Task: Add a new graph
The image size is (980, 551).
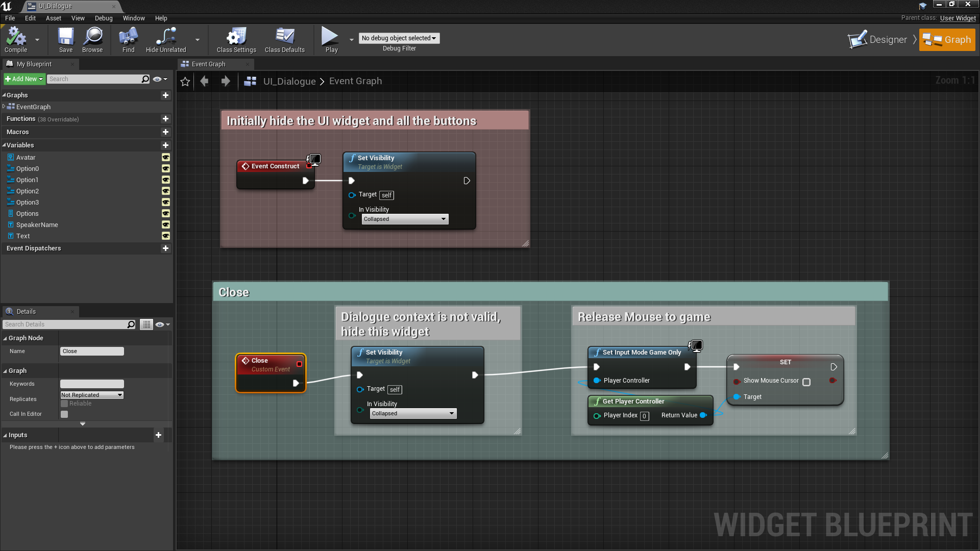Action: [x=165, y=95]
